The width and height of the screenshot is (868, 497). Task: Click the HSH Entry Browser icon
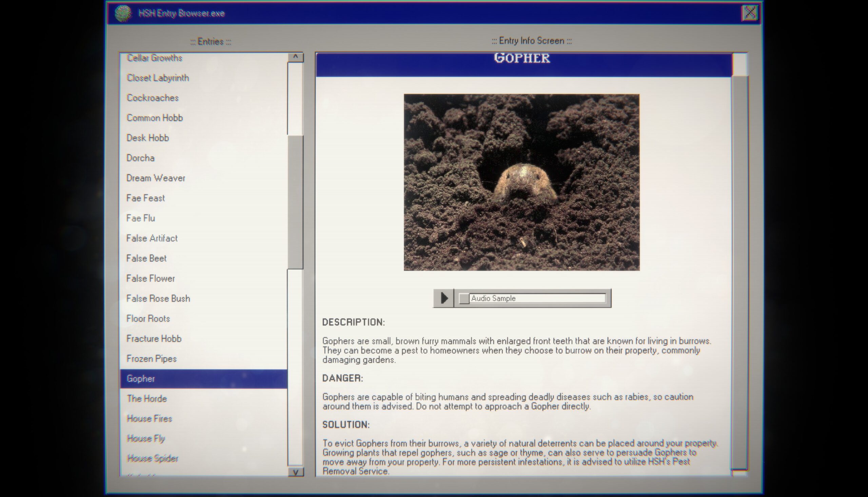(x=122, y=13)
